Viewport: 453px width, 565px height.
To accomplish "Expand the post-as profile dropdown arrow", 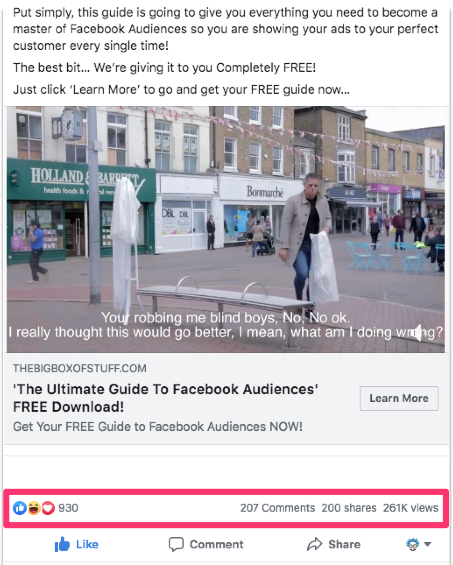I will 427,544.
